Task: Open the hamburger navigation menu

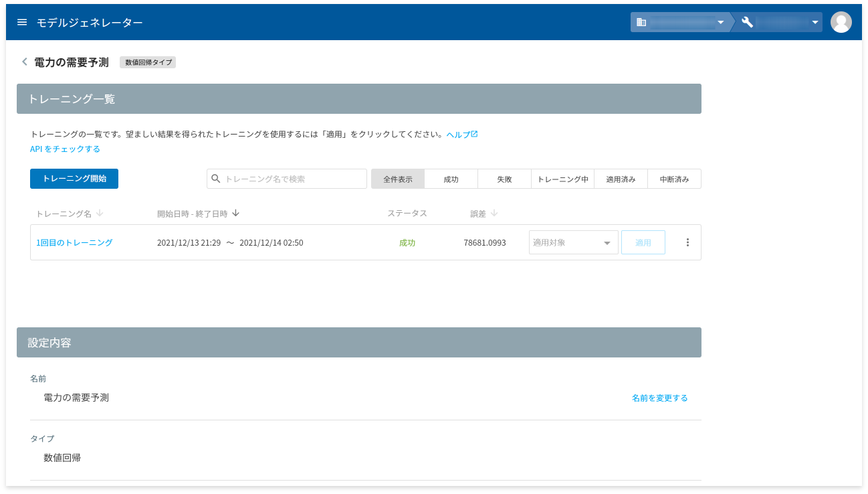Action: [x=22, y=22]
